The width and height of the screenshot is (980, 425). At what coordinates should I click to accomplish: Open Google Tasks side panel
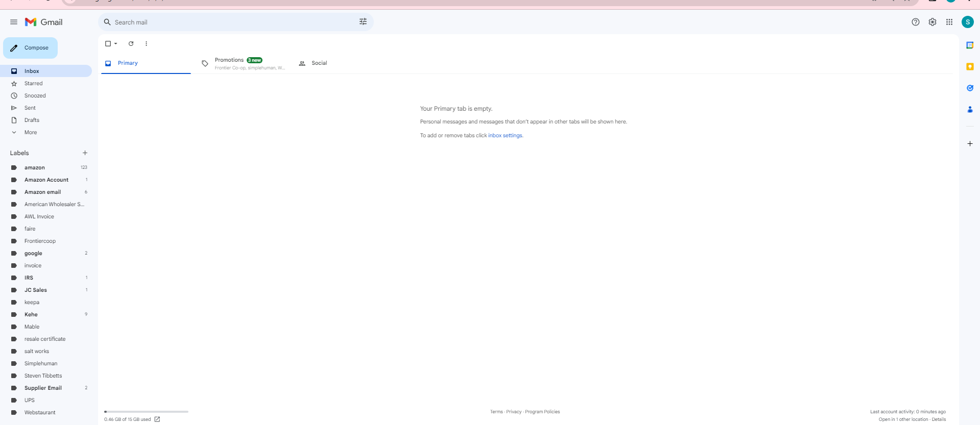pyautogui.click(x=970, y=88)
